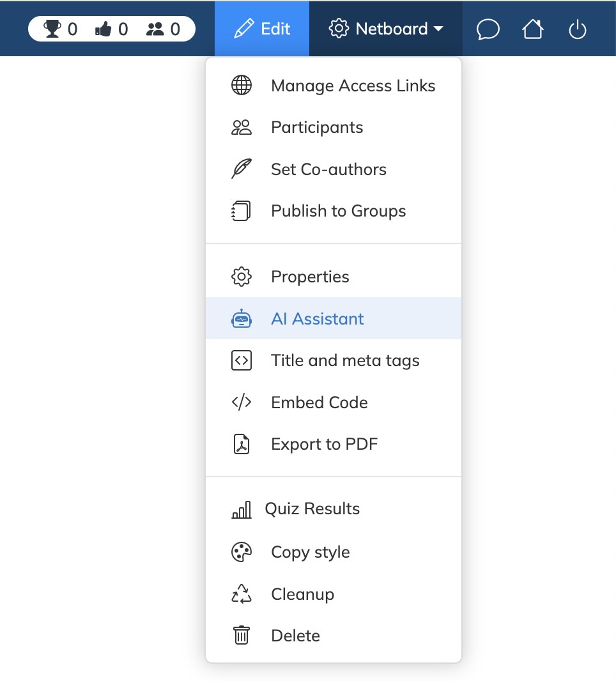Click the Netboard gear icon
616x681 pixels.
(339, 29)
